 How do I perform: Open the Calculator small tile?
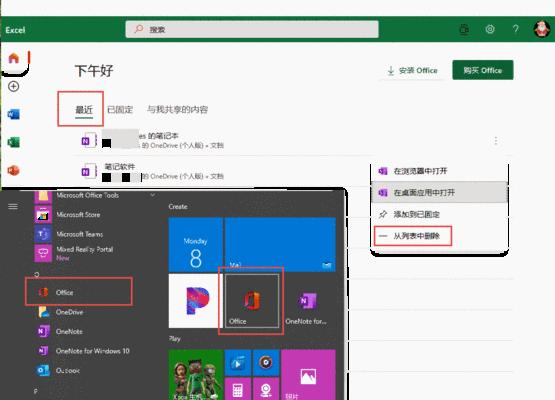click(238, 389)
